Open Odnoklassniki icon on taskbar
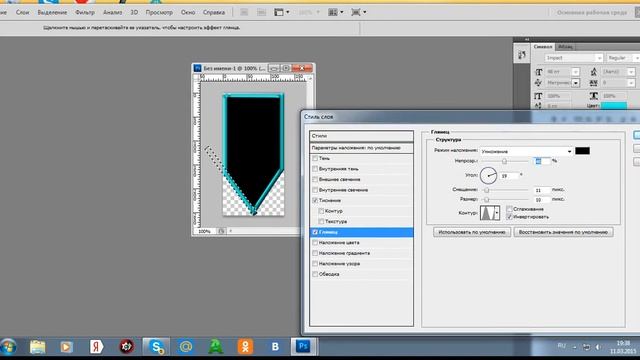640x360 pixels. coord(245,347)
